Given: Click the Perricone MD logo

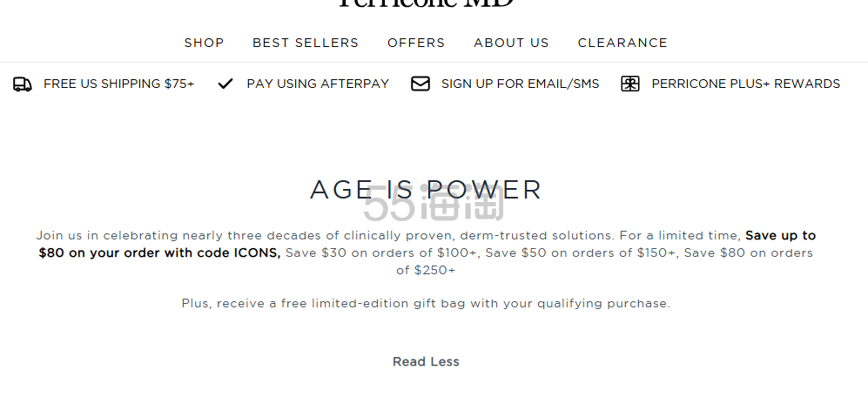Looking at the screenshot, I should coord(426,3).
